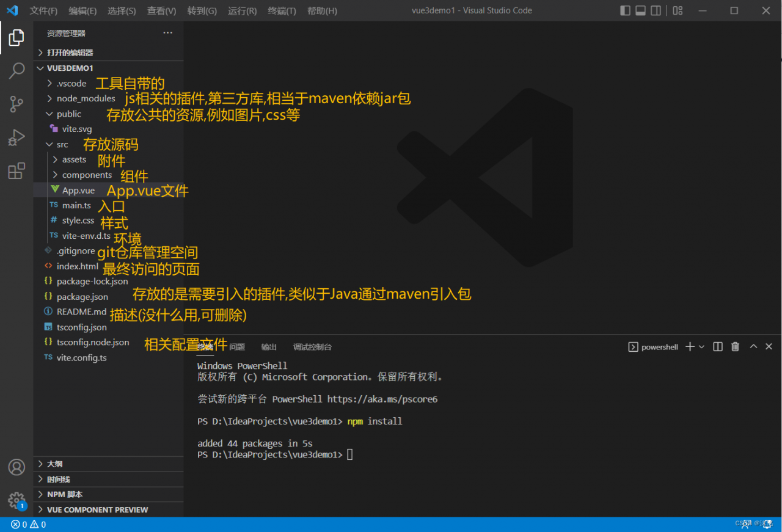This screenshot has height=532, width=782.
Task: Open the Extensions view
Action: pos(16,170)
